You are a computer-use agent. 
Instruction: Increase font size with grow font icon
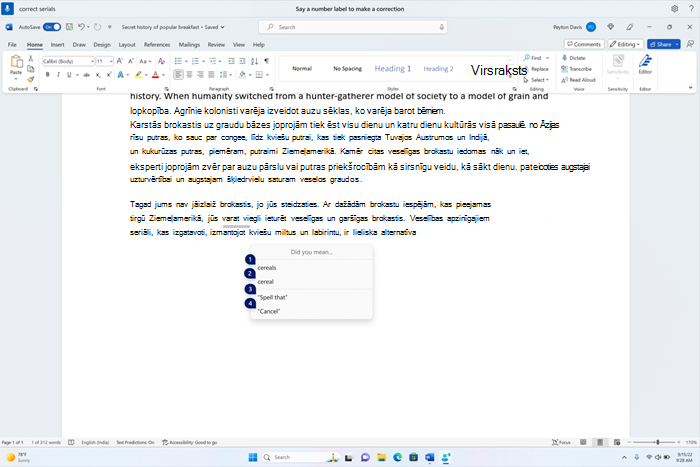[120, 61]
